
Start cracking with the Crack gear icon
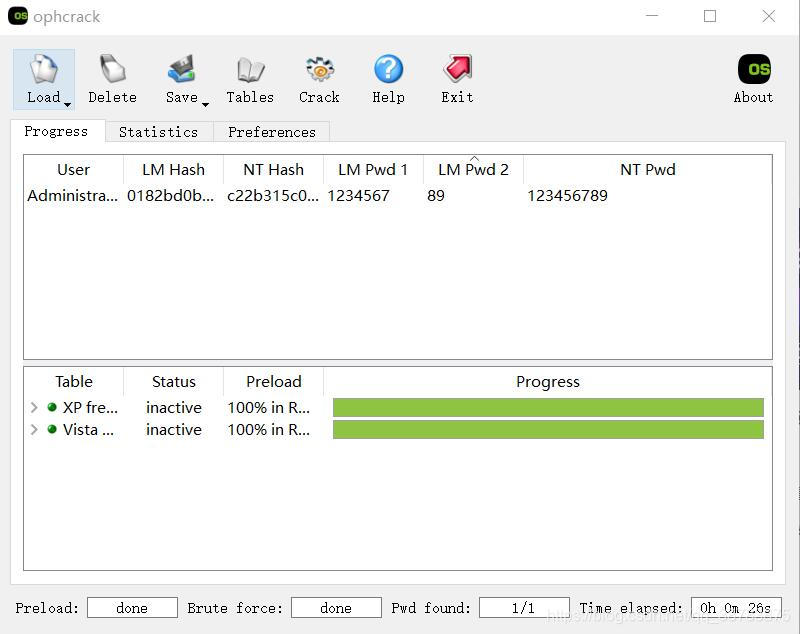[x=319, y=69]
